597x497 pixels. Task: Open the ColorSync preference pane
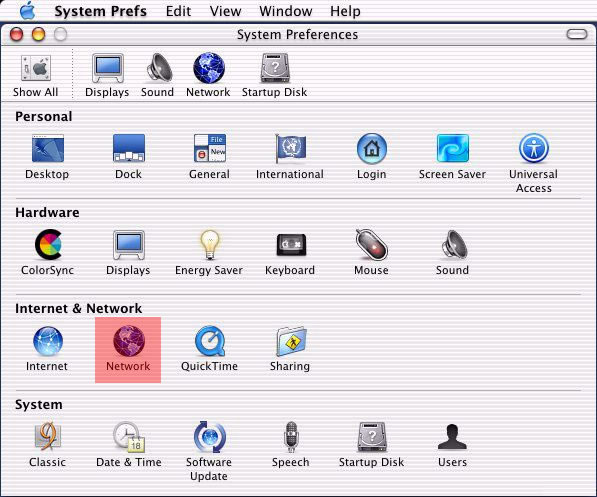point(48,252)
